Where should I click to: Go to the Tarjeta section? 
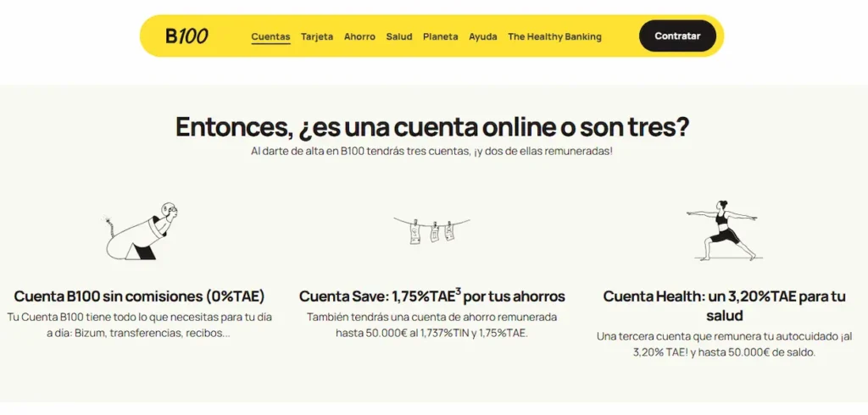pyautogui.click(x=317, y=36)
